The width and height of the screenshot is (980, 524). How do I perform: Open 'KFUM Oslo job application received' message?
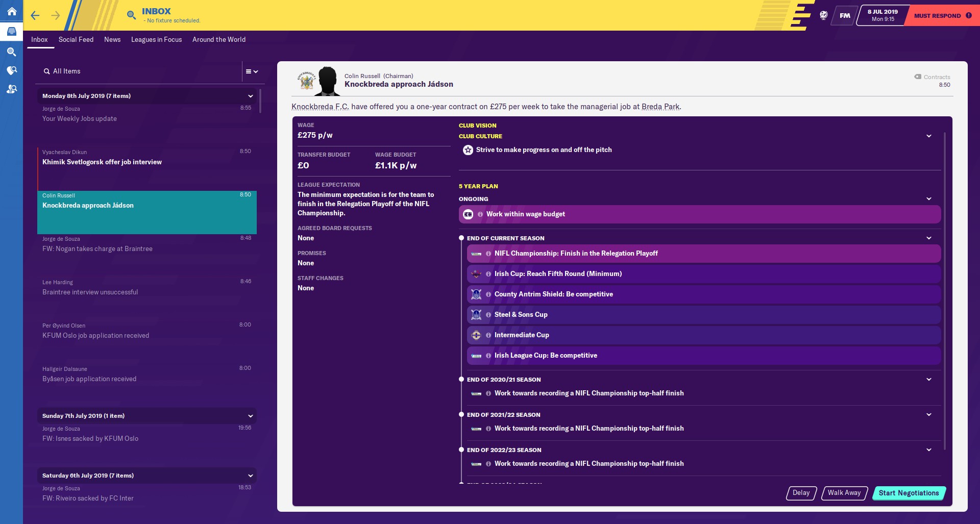point(147,342)
